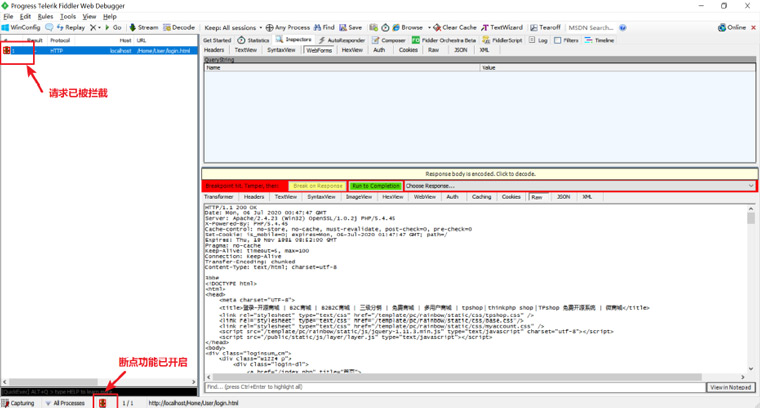
Task: Click View in Notepad button
Action: coord(730,387)
